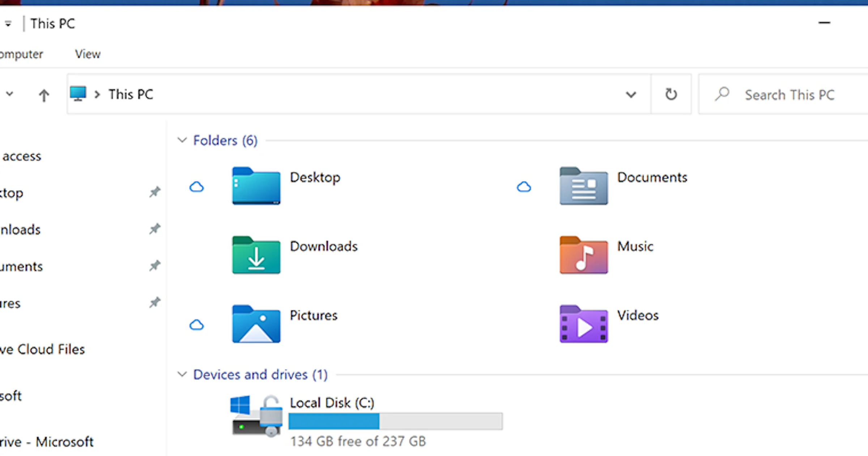Click the Devices and drives (1) header text
This screenshot has height=456, width=868.
coord(260,375)
